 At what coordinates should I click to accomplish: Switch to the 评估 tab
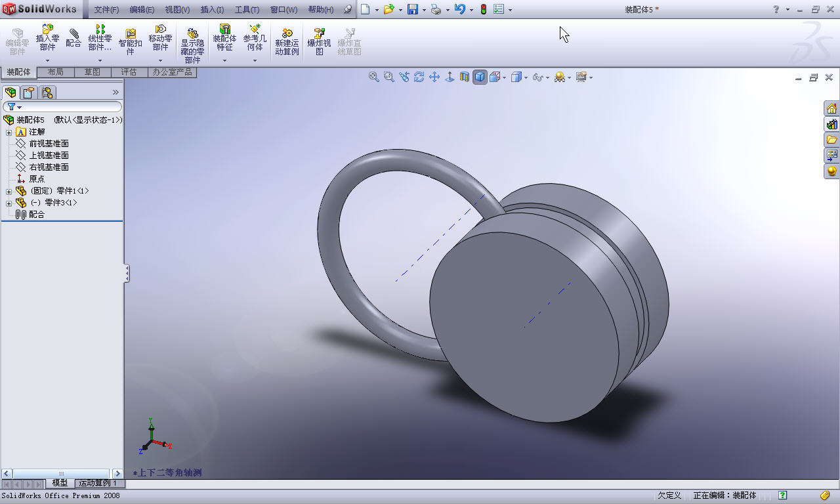[x=129, y=72]
